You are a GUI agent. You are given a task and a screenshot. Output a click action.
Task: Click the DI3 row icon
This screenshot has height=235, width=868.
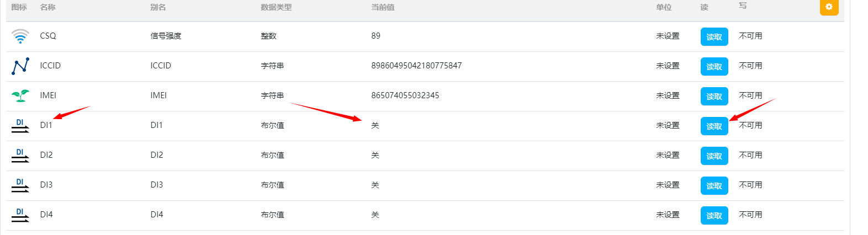pos(20,185)
